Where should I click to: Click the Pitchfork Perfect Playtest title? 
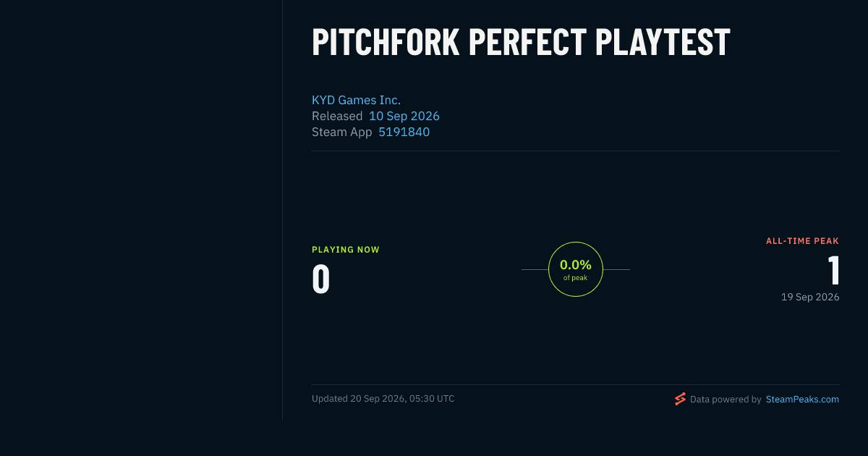point(521,43)
